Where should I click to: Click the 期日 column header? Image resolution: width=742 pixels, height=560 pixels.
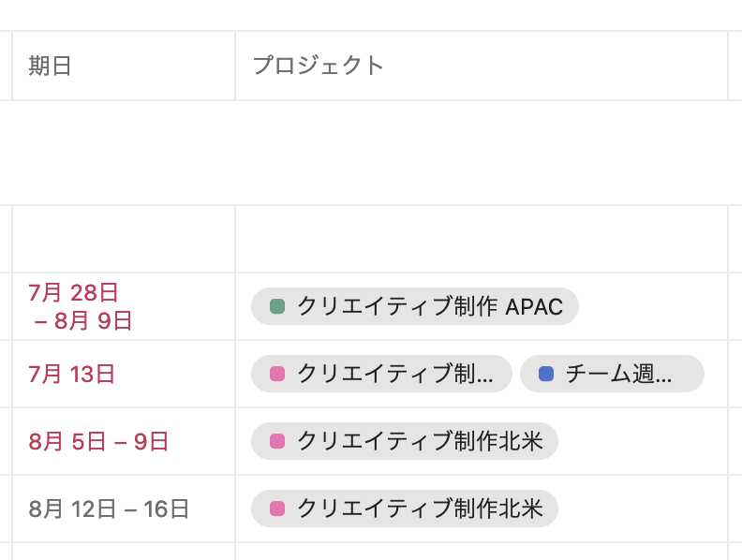[51, 66]
